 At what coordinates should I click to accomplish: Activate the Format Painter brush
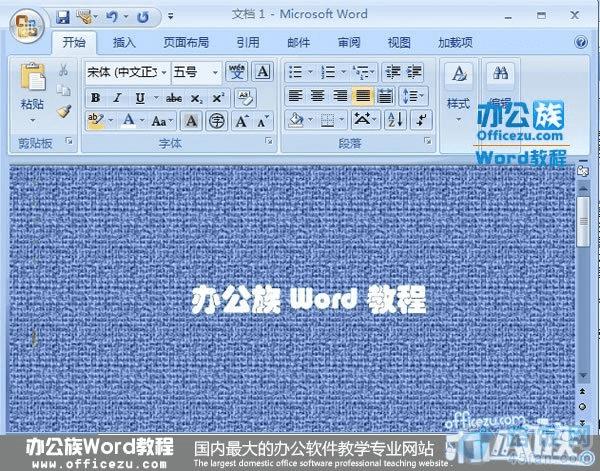click(x=64, y=111)
